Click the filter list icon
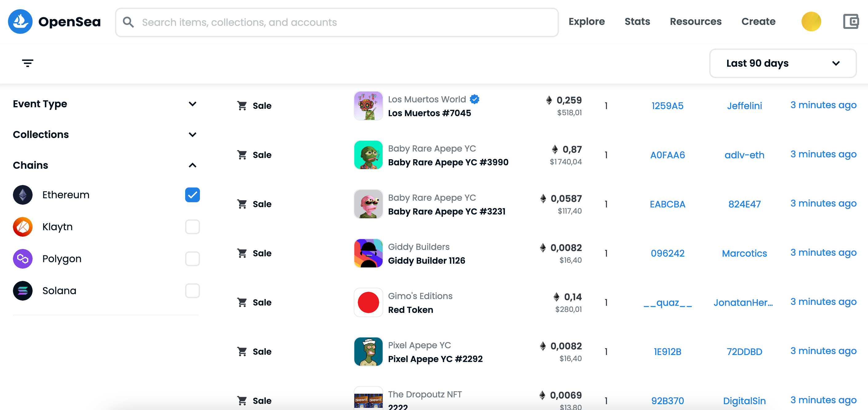Image resolution: width=868 pixels, height=410 pixels. [28, 63]
